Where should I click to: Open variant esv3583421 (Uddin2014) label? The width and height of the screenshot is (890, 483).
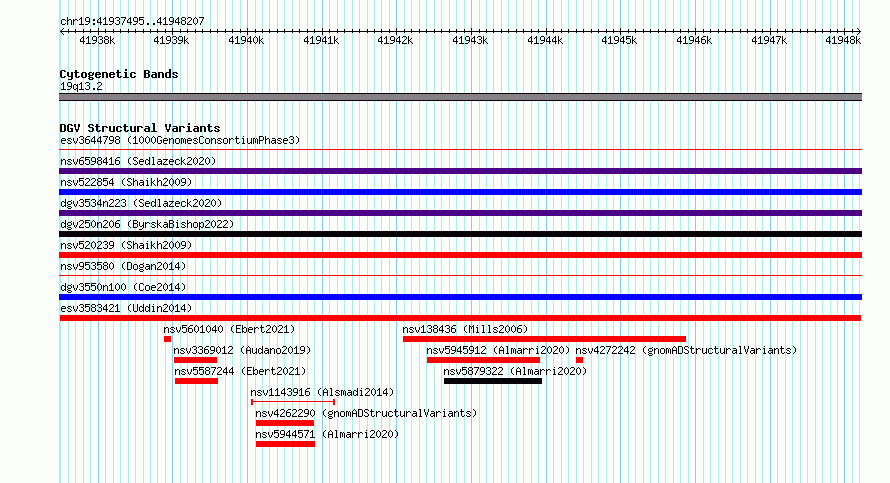pos(126,308)
